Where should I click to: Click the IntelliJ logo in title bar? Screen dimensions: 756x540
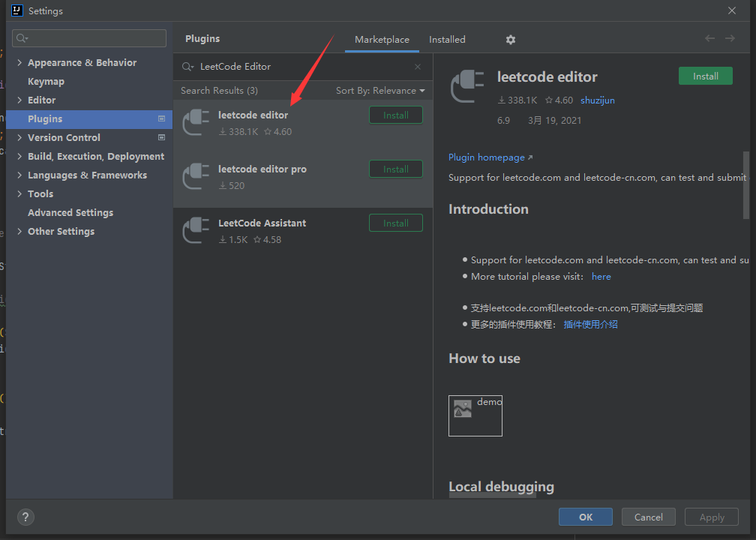pos(16,10)
